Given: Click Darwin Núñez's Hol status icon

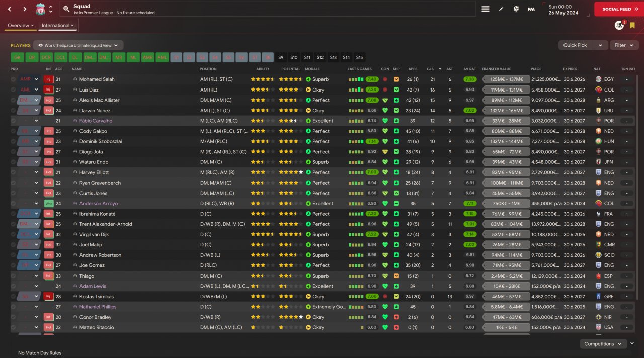Looking at the screenshot, I should (x=48, y=110).
